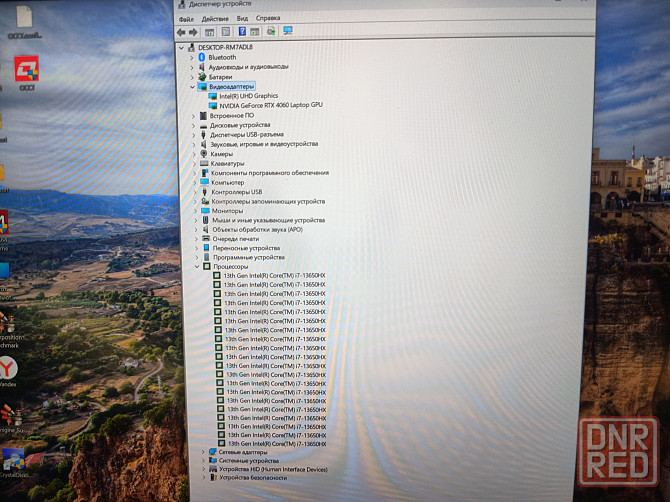This screenshot has width=670, height=502.
Task: Click the scan for hardware changes icon
Action: click(287, 31)
